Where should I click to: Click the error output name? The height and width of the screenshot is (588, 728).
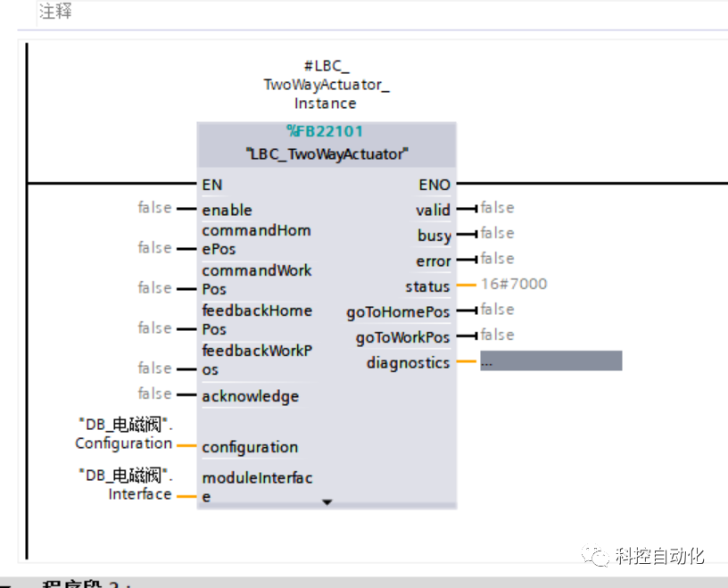click(434, 261)
